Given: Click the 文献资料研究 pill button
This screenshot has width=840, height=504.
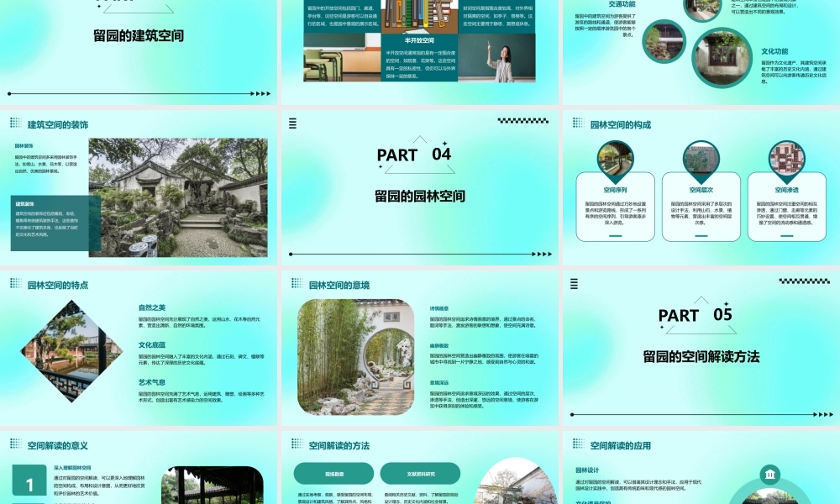Looking at the screenshot, I should (420, 474).
